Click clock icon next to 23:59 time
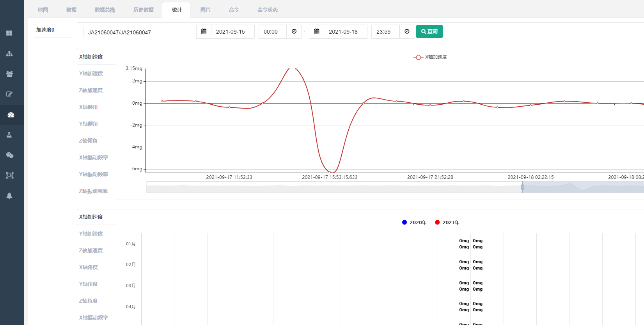644x325 pixels. (407, 32)
